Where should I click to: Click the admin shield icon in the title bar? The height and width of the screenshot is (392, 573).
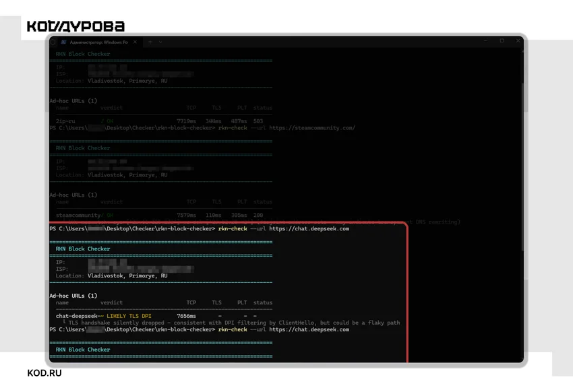pyautogui.click(x=53, y=42)
